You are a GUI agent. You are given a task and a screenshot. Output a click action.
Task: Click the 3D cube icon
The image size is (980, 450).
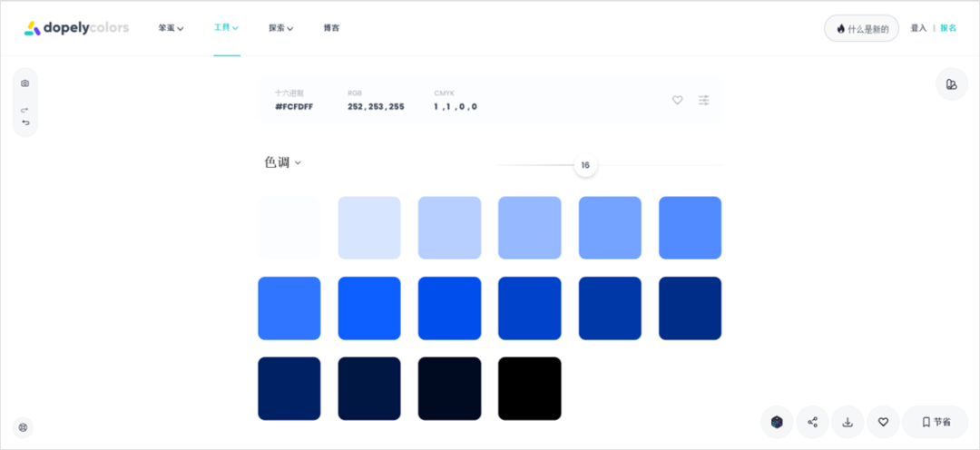(776, 422)
